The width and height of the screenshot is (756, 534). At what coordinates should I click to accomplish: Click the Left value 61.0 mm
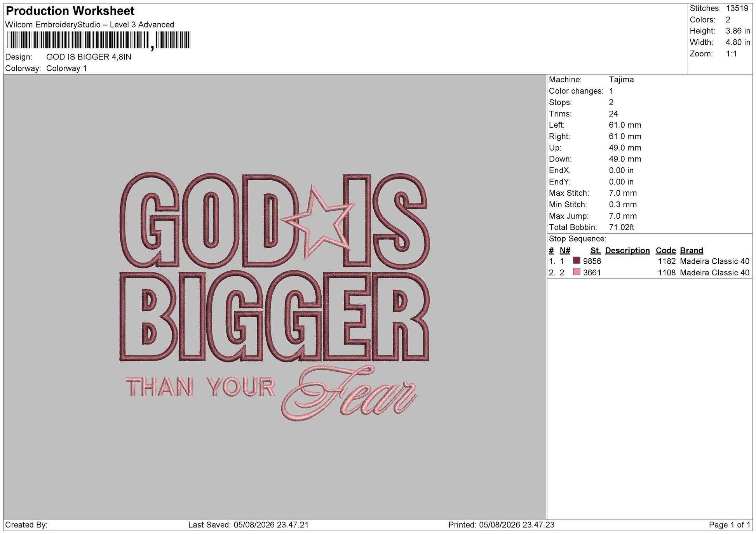pyautogui.click(x=625, y=125)
